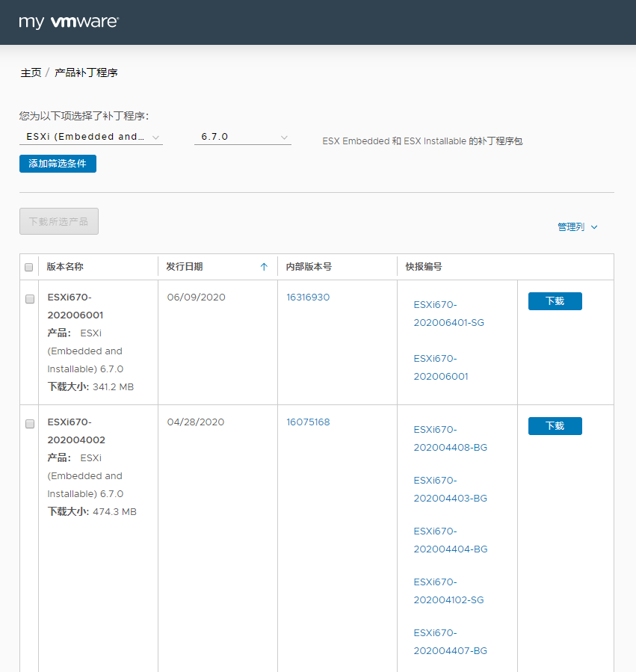Sort by 发行日期 column header

[x=185, y=267]
